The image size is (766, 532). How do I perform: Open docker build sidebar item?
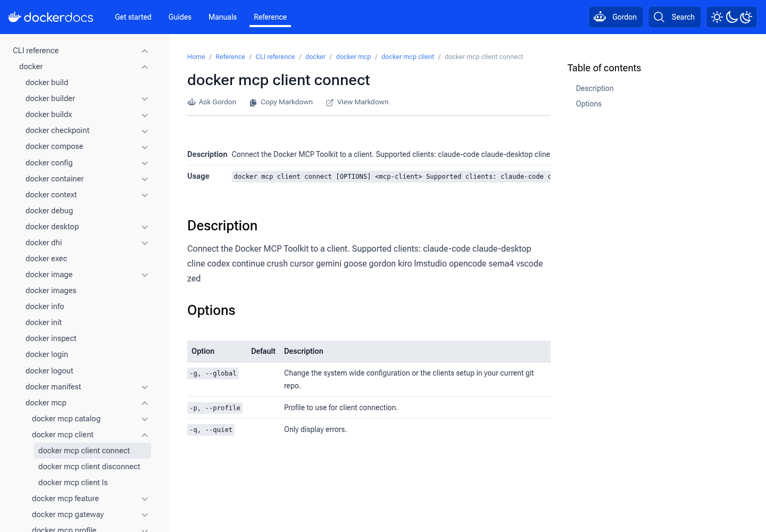click(x=47, y=82)
